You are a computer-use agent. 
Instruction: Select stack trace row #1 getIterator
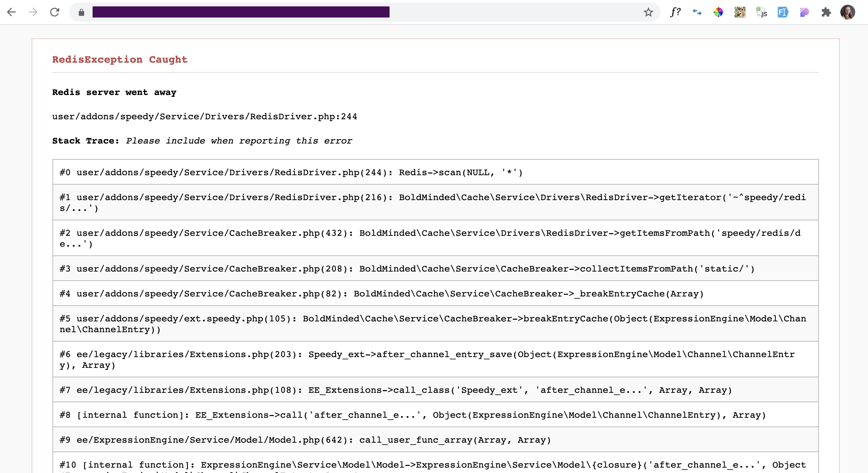click(435, 202)
